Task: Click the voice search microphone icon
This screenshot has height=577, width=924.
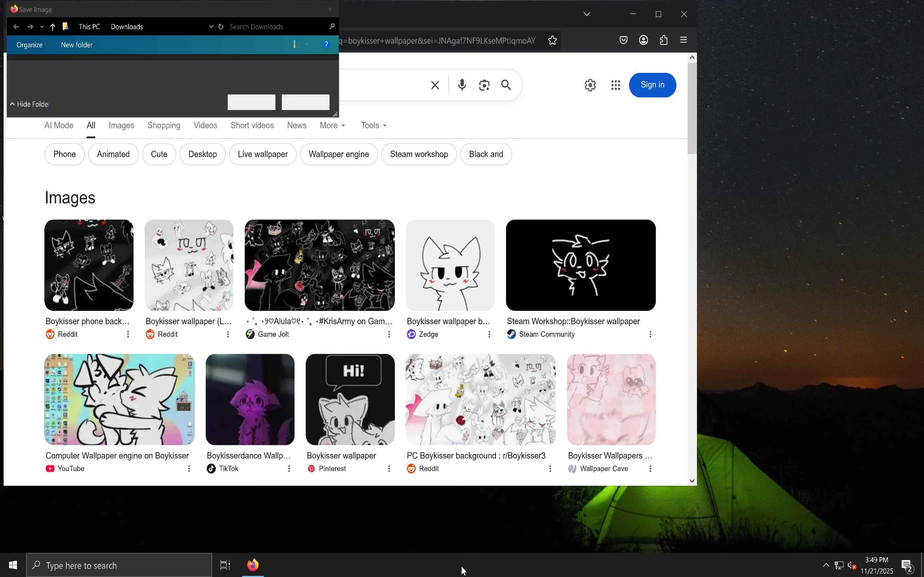Action: pyautogui.click(x=462, y=85)
